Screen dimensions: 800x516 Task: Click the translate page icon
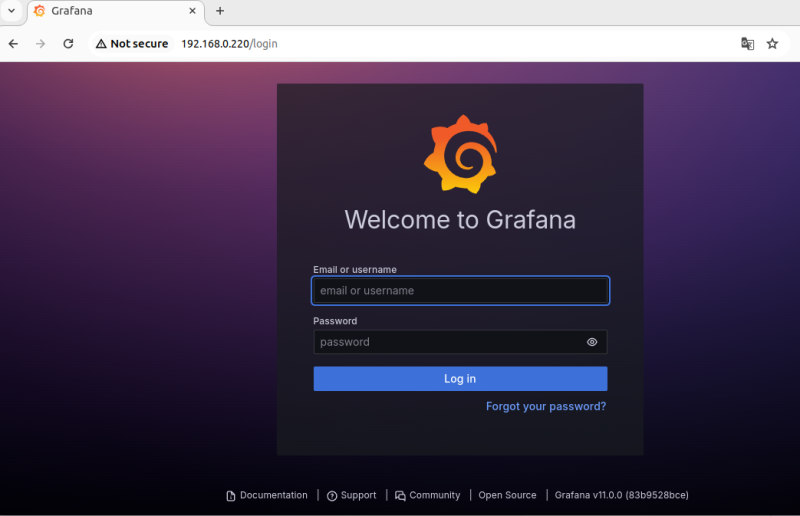click(x=747, y=44)
